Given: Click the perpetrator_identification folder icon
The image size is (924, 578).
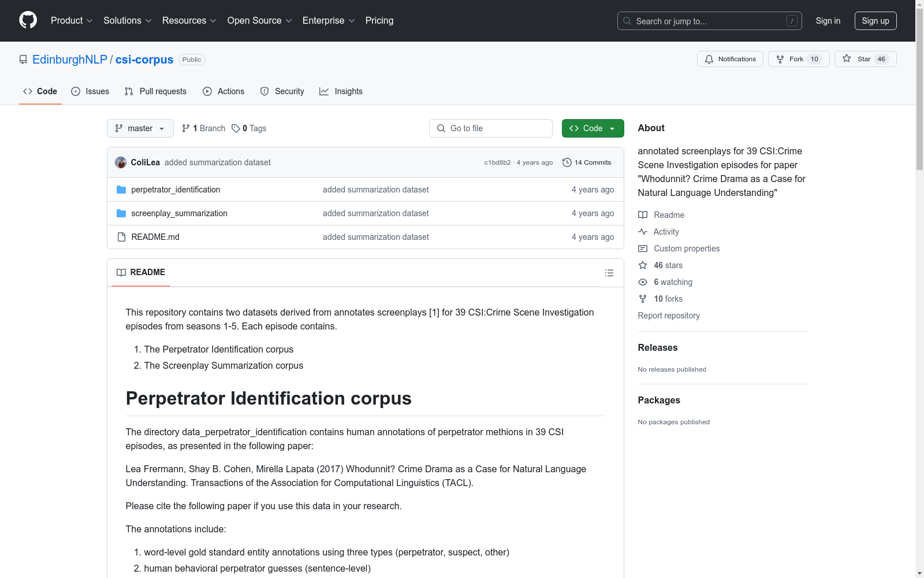Looking at the screenshot, I should [x=121, y=190].
